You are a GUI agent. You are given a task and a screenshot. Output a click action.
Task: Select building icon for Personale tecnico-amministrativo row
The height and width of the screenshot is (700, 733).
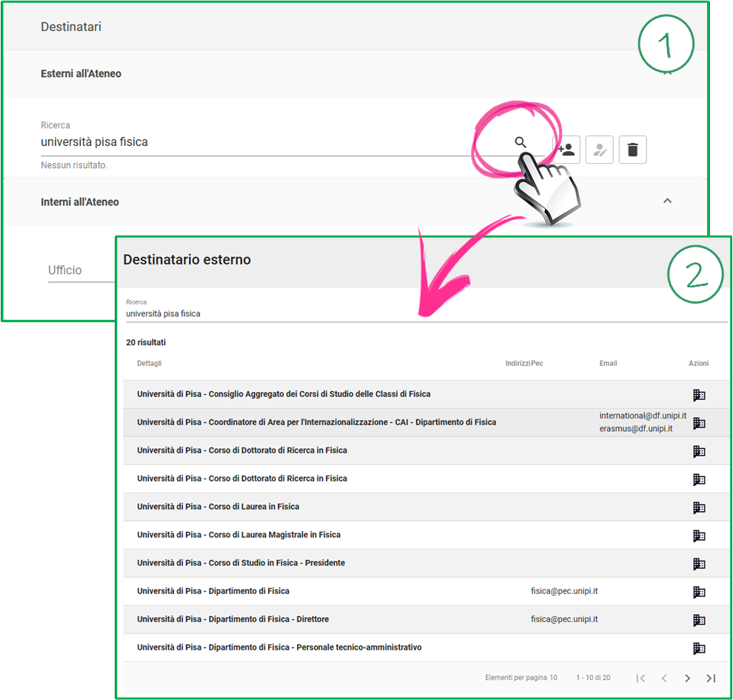699,648
